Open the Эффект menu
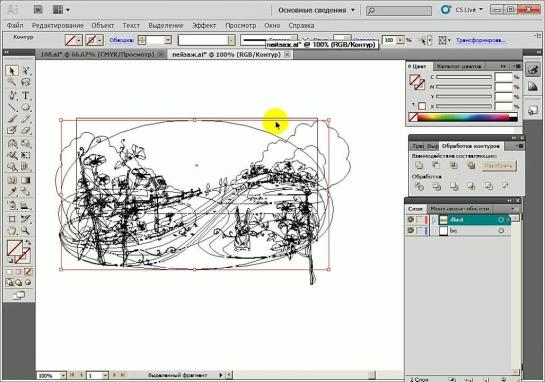 204,25
